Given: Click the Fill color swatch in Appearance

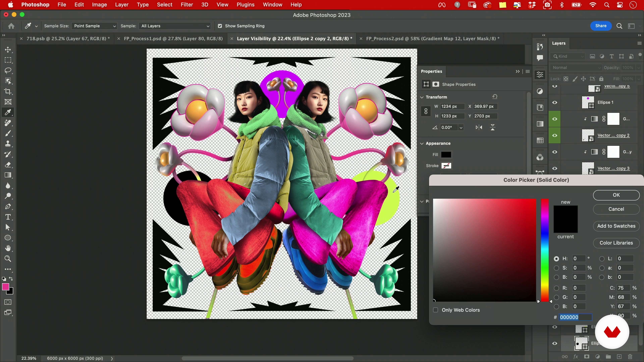Looking at the screenshot, I should pos(446,155).
